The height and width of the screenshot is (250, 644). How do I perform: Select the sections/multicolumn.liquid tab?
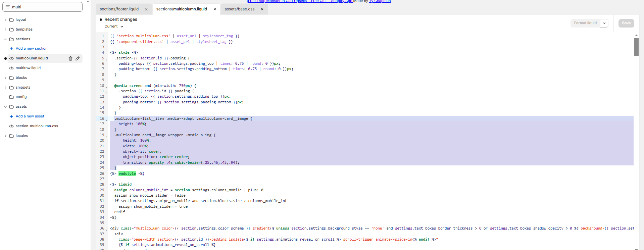click(x=182, y=9)
